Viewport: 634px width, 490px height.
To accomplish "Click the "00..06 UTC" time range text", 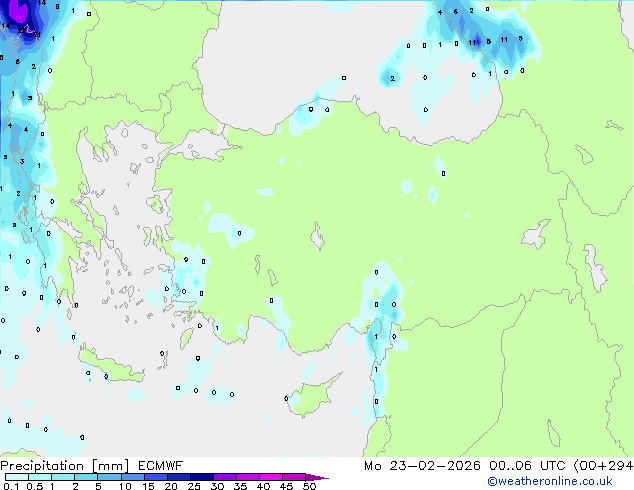I will (x=527, y=466).
